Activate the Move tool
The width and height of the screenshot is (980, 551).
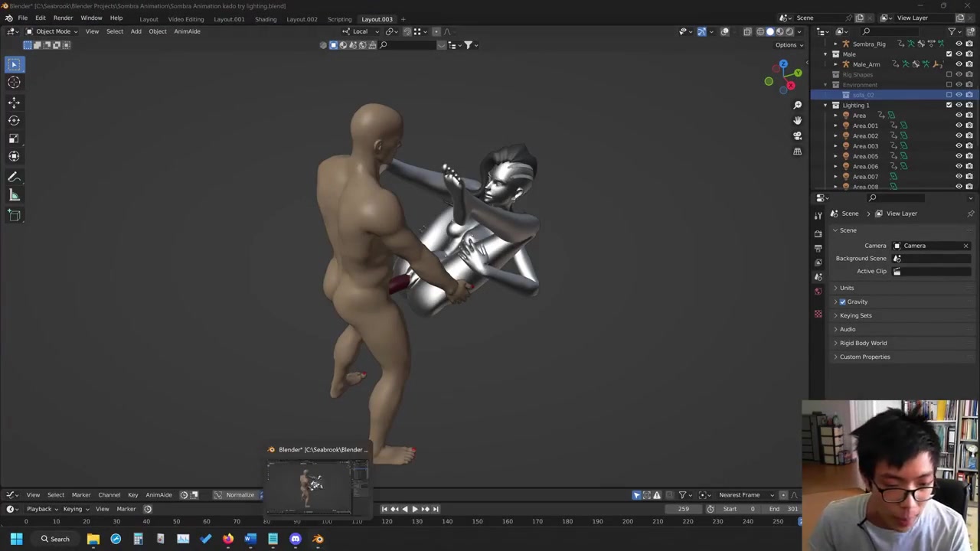pos(14,102)
